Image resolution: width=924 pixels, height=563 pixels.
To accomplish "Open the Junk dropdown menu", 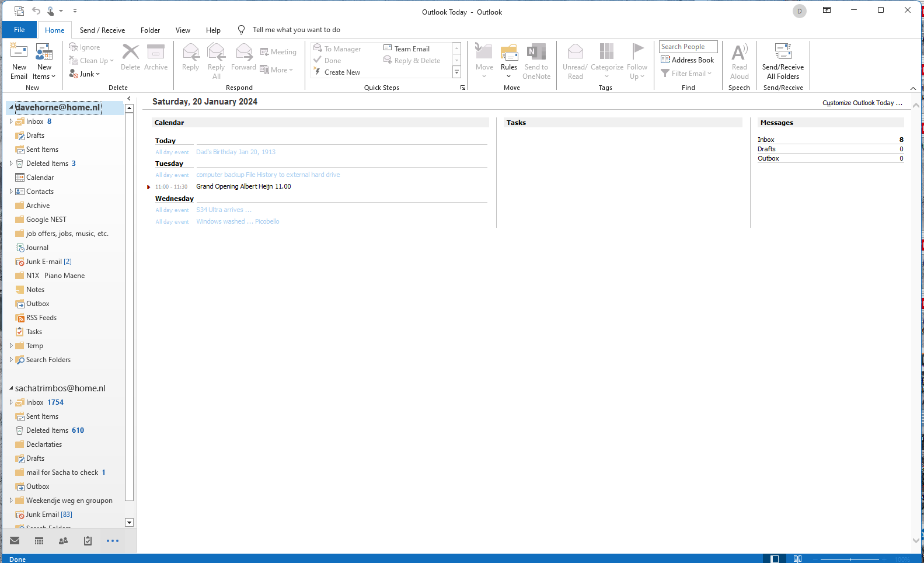I will tap(85, 74).
